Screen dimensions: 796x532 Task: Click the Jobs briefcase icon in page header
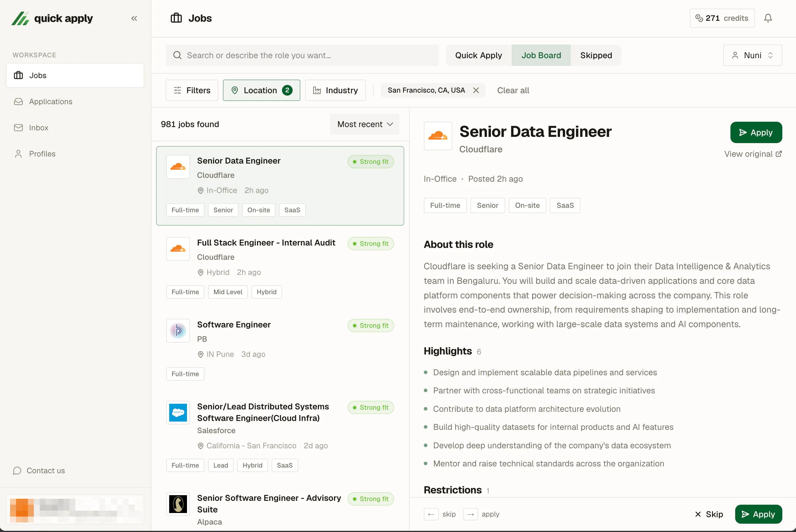(176, 18)
